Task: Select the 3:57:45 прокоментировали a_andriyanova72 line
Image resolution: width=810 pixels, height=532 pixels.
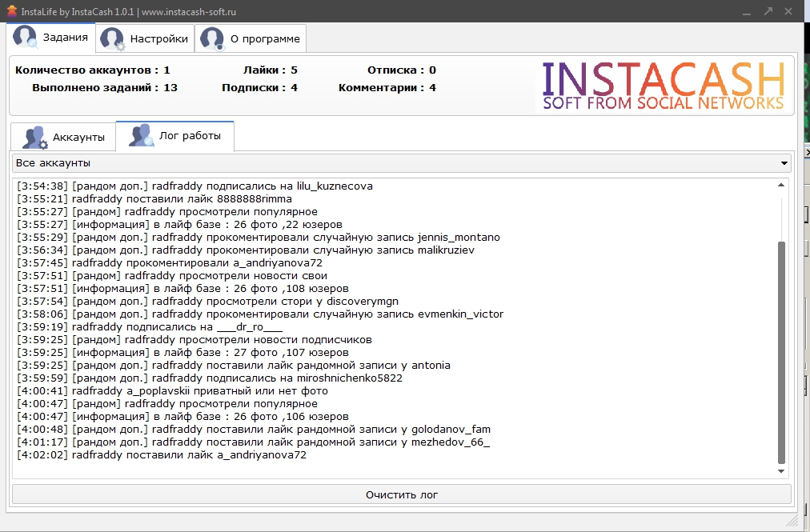Action: [x=170, y=263]
